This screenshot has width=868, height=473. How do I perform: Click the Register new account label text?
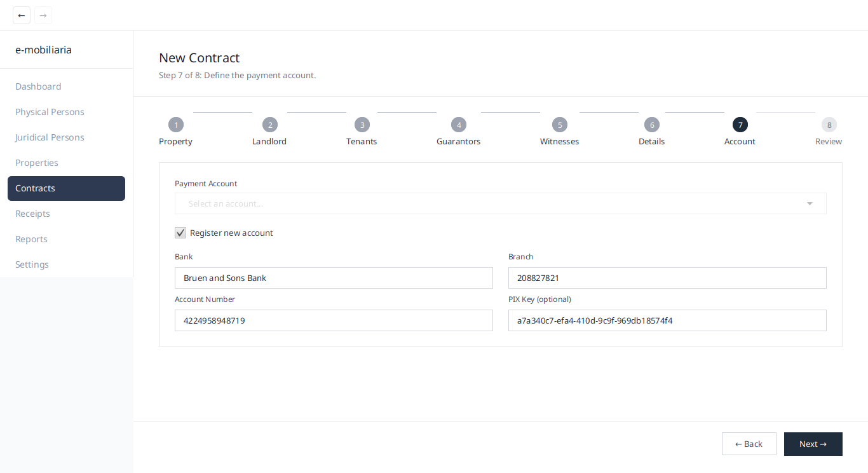[x=231, y=233]
